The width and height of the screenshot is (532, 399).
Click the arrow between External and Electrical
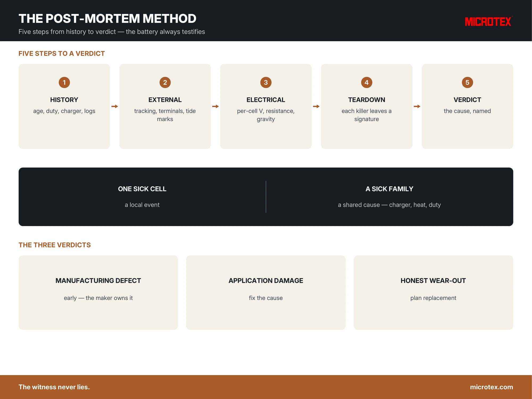[215, 106]
